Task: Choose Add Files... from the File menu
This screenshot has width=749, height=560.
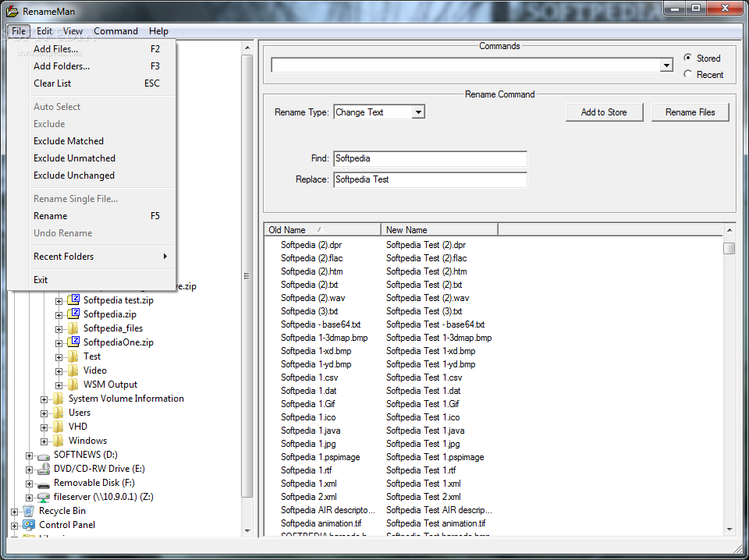Action: click(91, 48)
